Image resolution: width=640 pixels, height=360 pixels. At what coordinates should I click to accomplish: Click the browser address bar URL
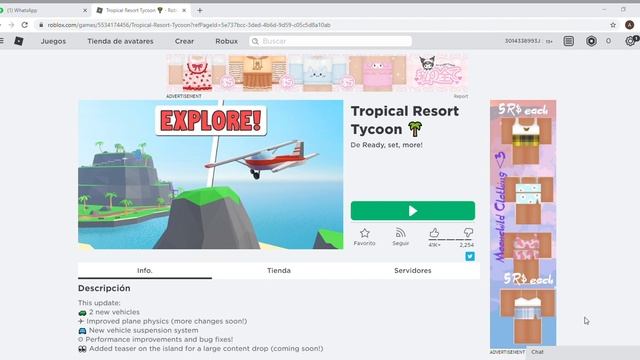pyautogui.click(x=189, y=25)
